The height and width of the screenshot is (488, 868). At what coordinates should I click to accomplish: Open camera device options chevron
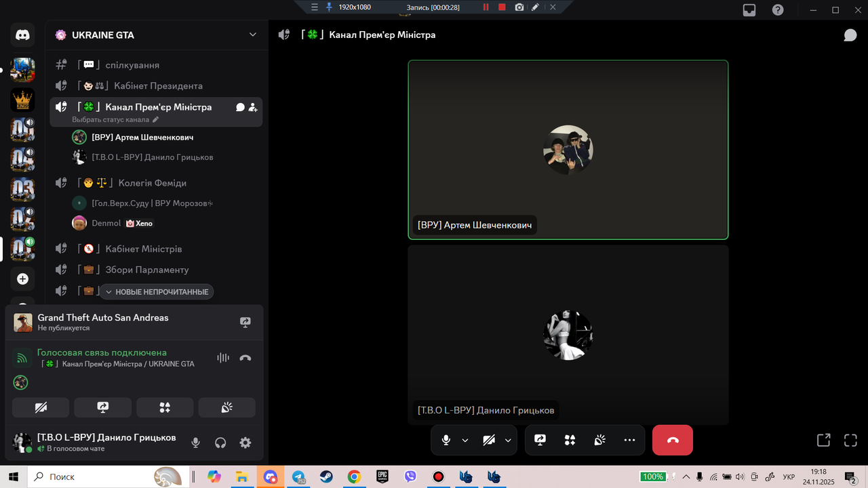(x=508, y=440)
